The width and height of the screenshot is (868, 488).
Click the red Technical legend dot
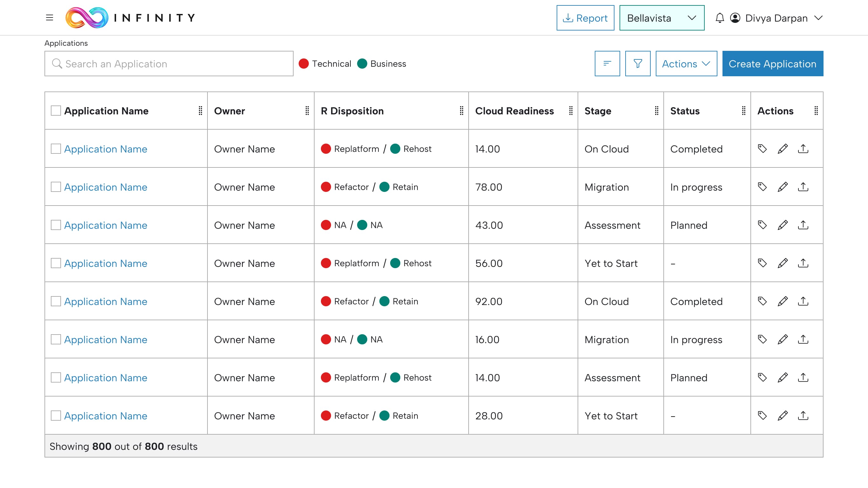(304, 64)
